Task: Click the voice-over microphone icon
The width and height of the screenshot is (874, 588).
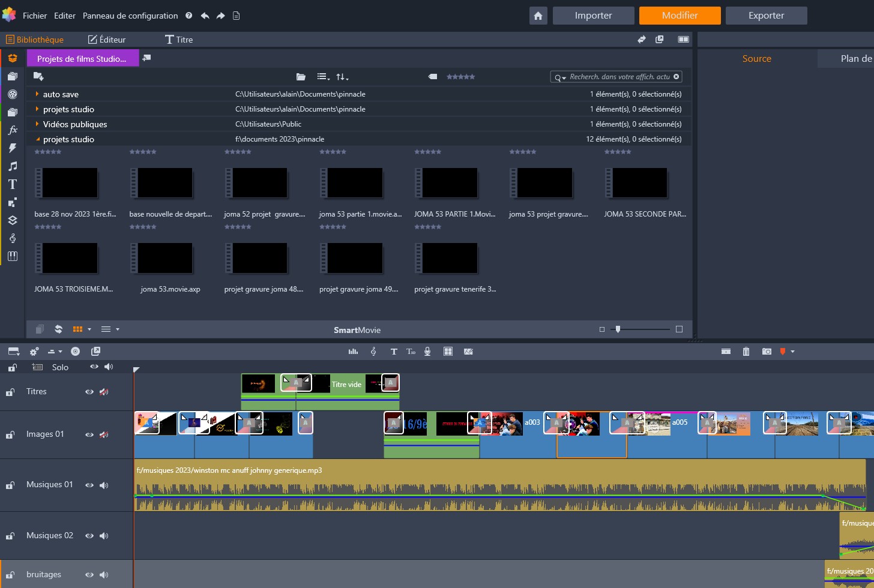Action: click(x=427, y=352)
